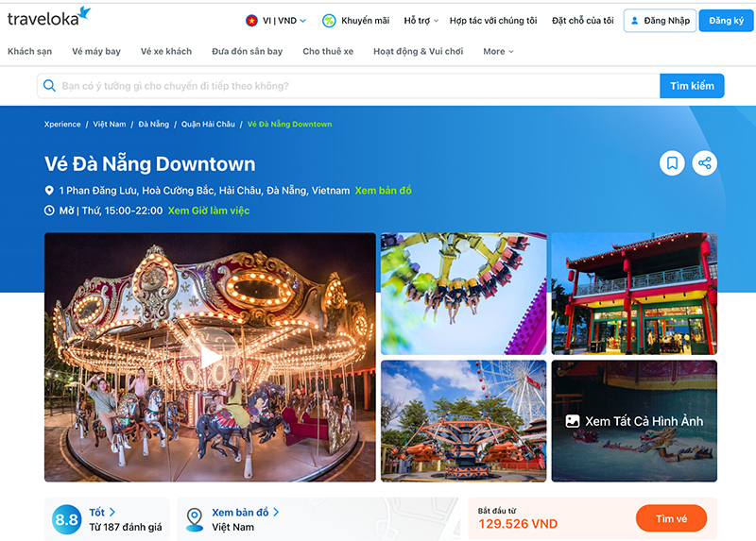Click the clock icon by opening hours
This screenshot has width=756, height=541.
49,211
